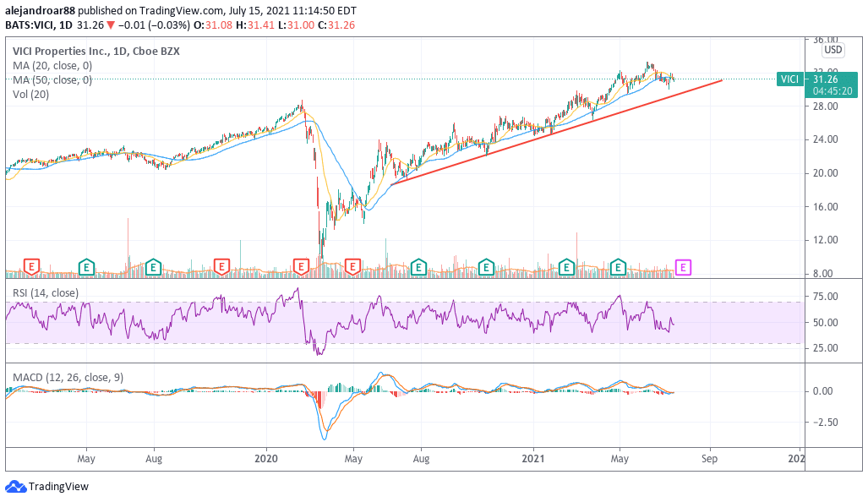The width and height of the screenshot is (868, 502).
Task: Select the RSI (14, close) pane label
Action: [x=46, y=292]
